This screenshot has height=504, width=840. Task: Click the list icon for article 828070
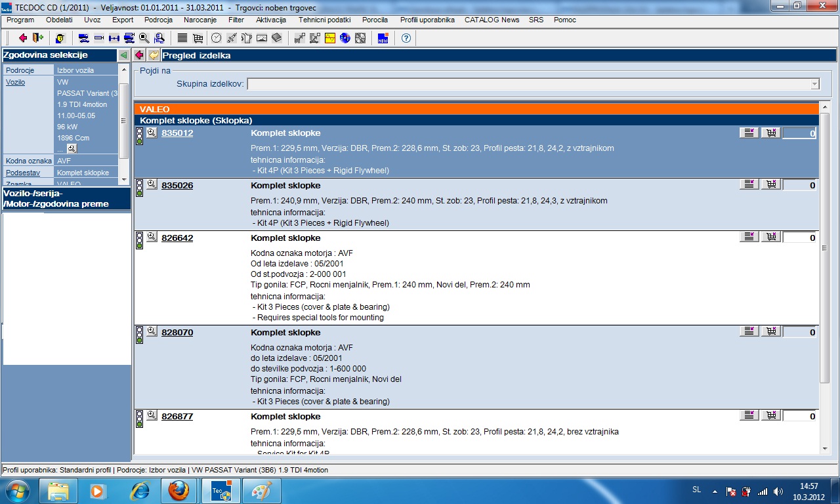click(749, 332)
